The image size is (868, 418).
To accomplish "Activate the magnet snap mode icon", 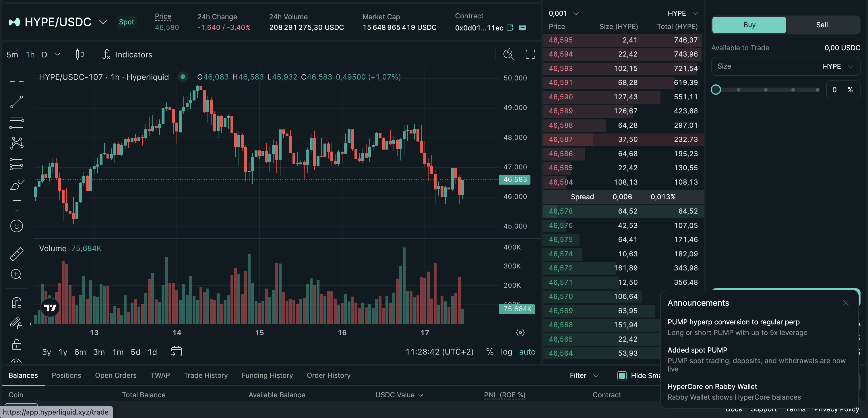I will [x=17, y=302].
